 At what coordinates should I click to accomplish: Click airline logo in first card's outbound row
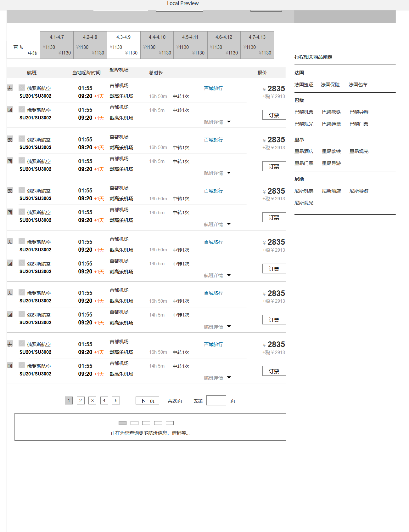pos(22,88)
